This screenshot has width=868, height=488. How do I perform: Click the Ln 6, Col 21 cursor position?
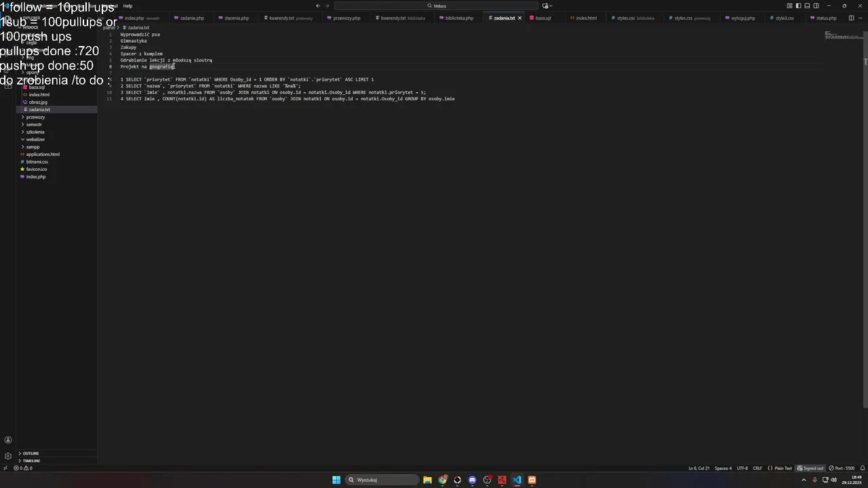coord(699,468)
